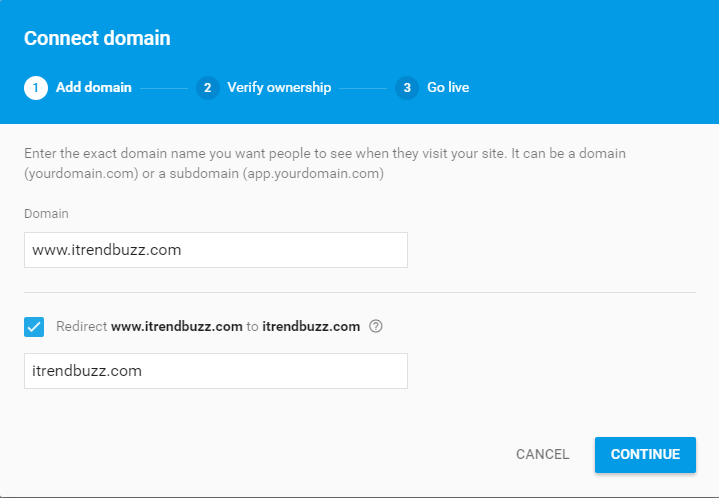Screen dimensions: 719x498
Task: Click the bold www.itrendbuzz.com in the redirect label
Action: click(x=177, y=326)
